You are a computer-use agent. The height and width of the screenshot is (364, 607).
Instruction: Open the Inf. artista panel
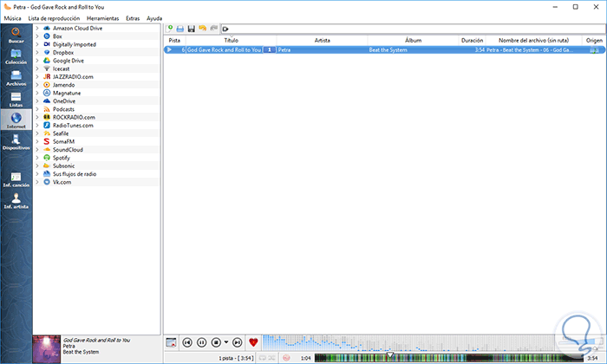tap(16, 201)
